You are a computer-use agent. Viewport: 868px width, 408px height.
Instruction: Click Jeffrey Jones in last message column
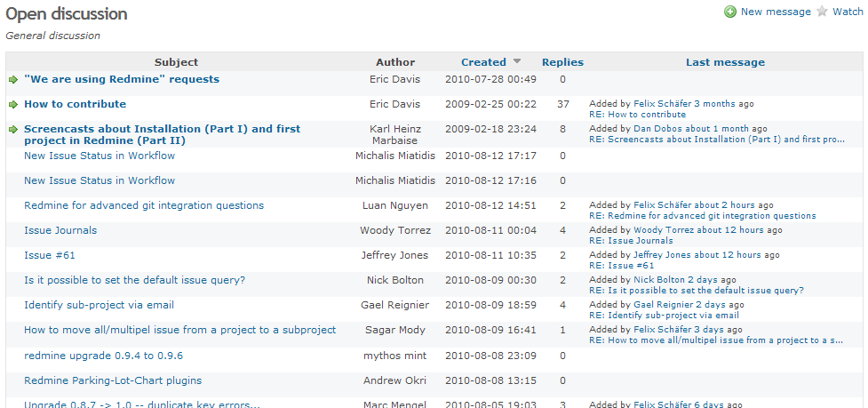pyautogui.click(x=663, y=254)
